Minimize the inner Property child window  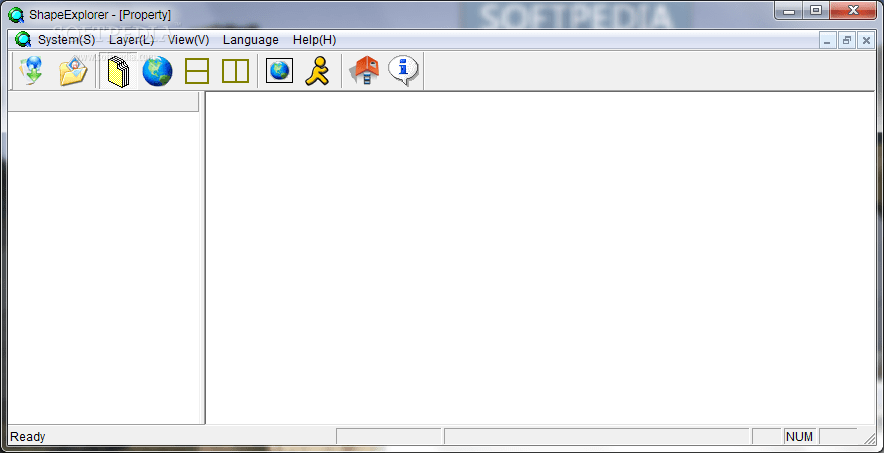click(828, 41)
